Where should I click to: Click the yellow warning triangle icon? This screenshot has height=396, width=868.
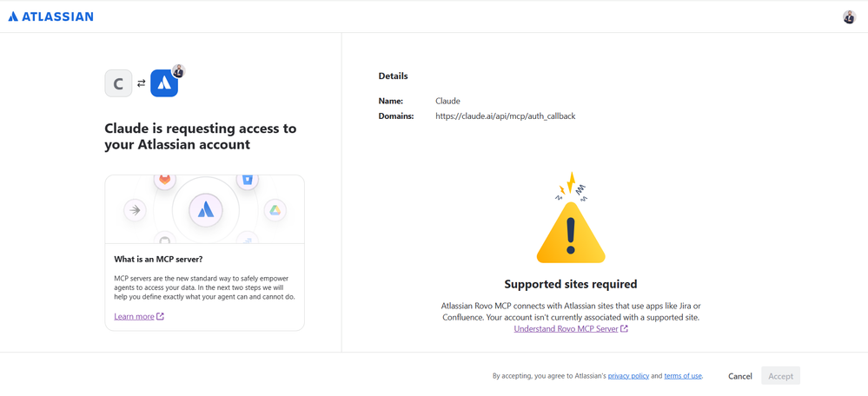pyautogui.click(x=571, y=232)
